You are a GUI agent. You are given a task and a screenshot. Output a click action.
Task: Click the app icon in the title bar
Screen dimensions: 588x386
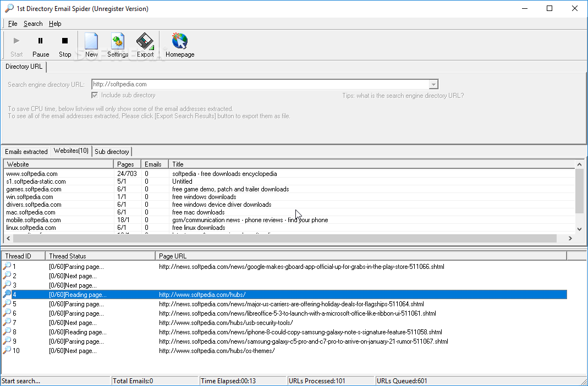point(9,8)
